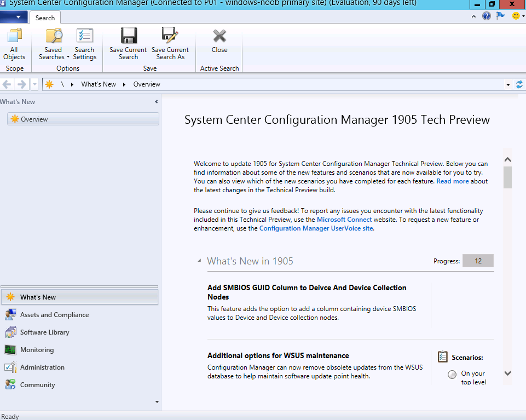Follow the Read more link
The image size is (526, 420).
click(x=453, y=181)
